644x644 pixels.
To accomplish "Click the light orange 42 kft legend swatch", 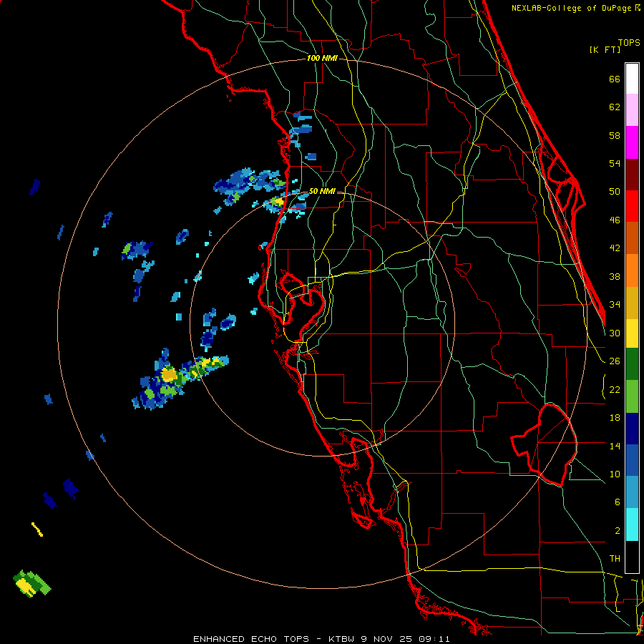I will pos(632,270).
